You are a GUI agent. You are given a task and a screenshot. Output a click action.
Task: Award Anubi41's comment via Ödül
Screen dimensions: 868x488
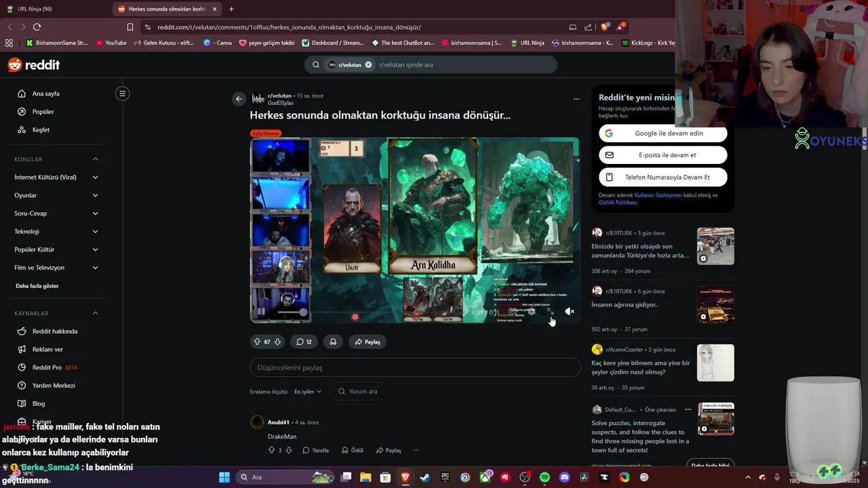tap(353, 450)
